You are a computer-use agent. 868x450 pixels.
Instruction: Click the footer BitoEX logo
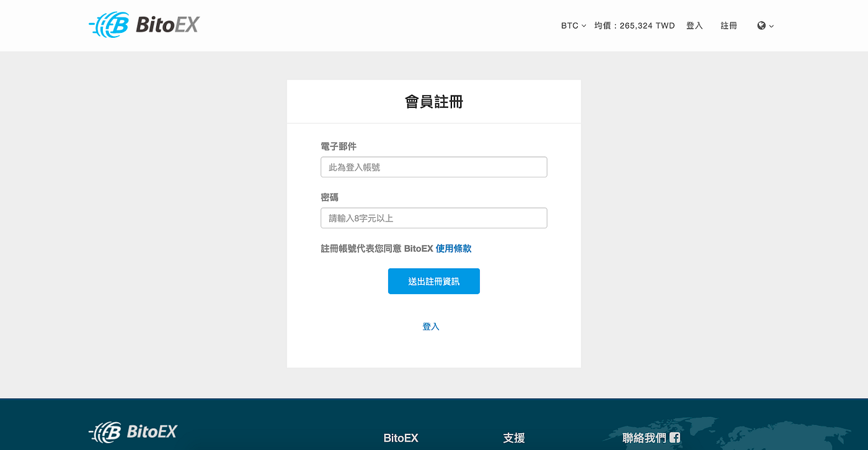pyautogui.click(x=133, y=431)
